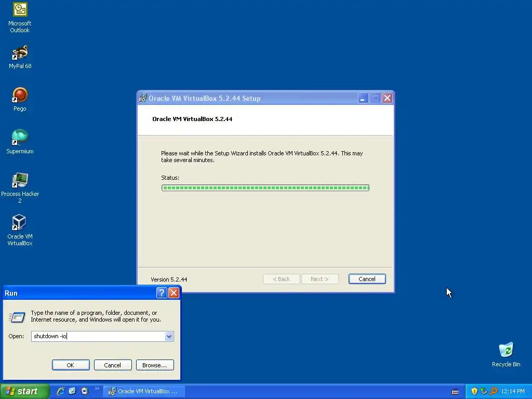
Task: Click Cancel in VirtualBox Setup
Action: [367, 279]
